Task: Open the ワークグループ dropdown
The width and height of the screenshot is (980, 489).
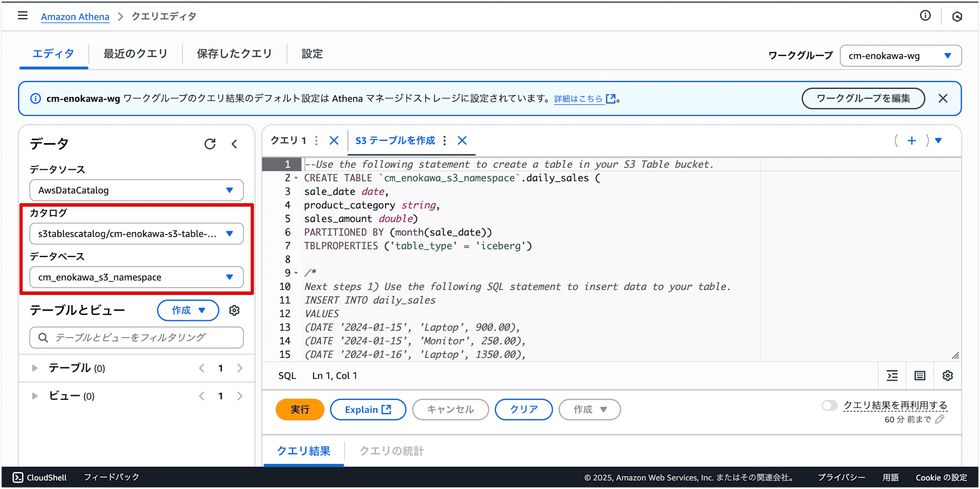Action: point(901,56)
